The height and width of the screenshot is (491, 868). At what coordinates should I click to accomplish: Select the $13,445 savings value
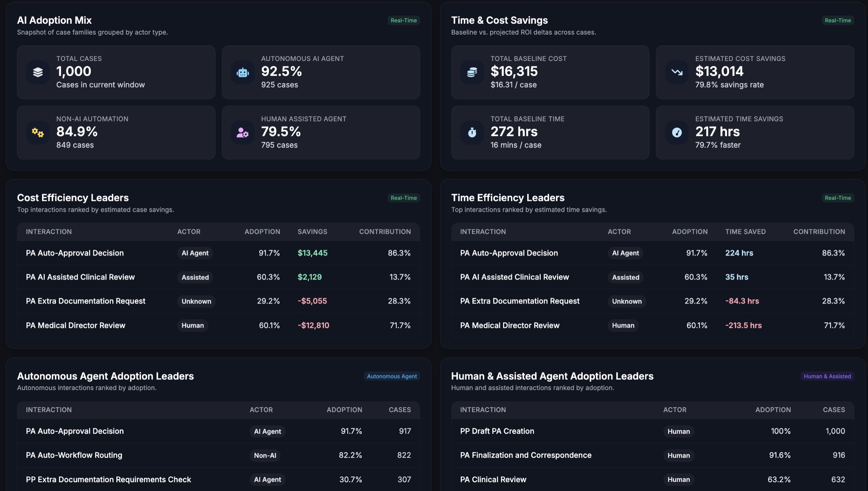pos(312,253)
